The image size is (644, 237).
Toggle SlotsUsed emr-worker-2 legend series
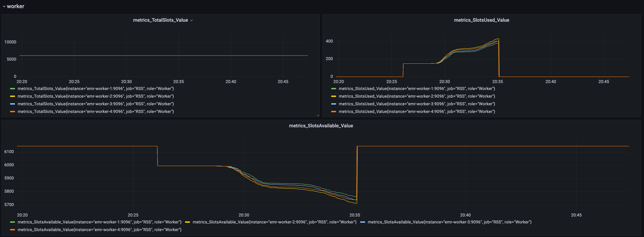(417, 96)
